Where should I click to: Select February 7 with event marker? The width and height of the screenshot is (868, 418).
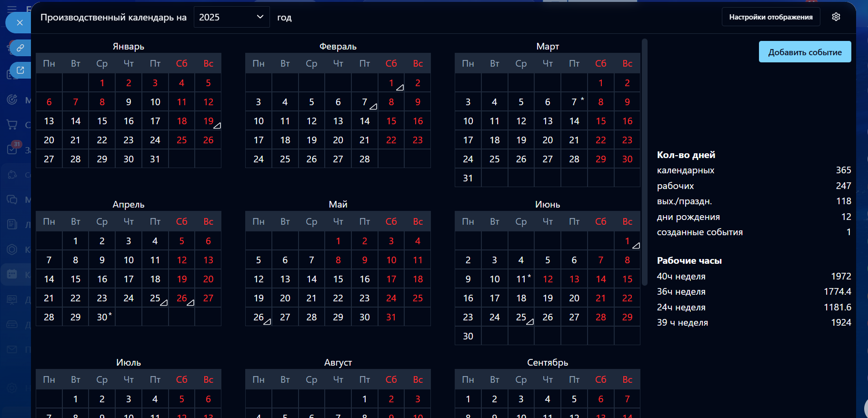coord(365,102)
